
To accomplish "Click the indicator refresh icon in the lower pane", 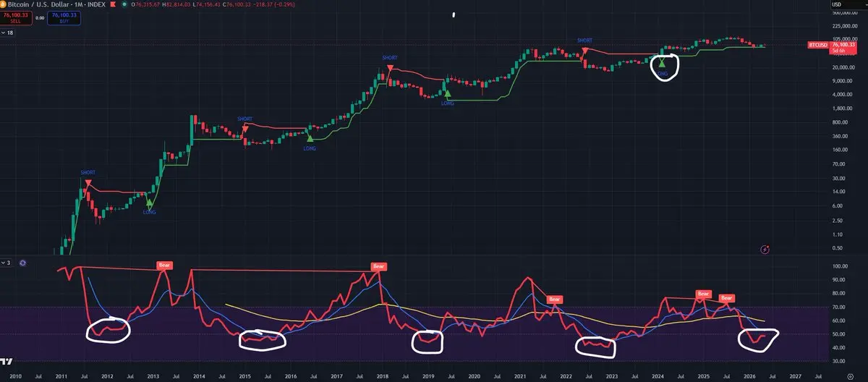I will pos(22,262).
